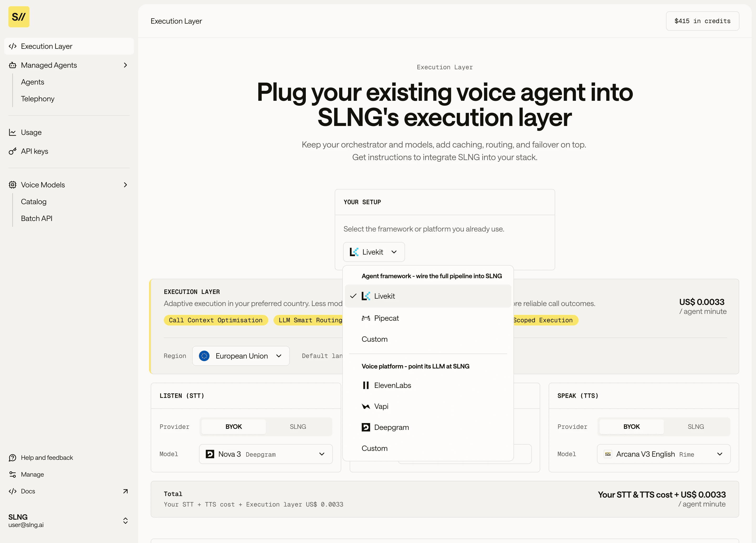Click the European Union flag icon
Viewport: 756px width, 543px height.
204,356
